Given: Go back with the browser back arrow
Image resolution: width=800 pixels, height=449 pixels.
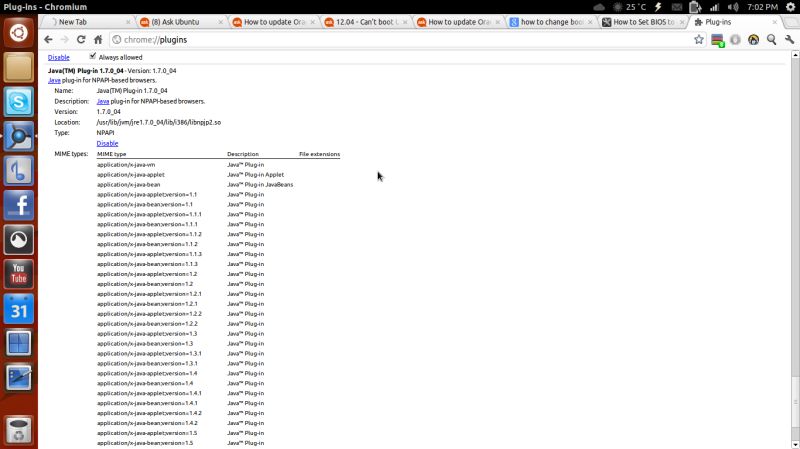Looking at the screenshot, I should point(48,40).
